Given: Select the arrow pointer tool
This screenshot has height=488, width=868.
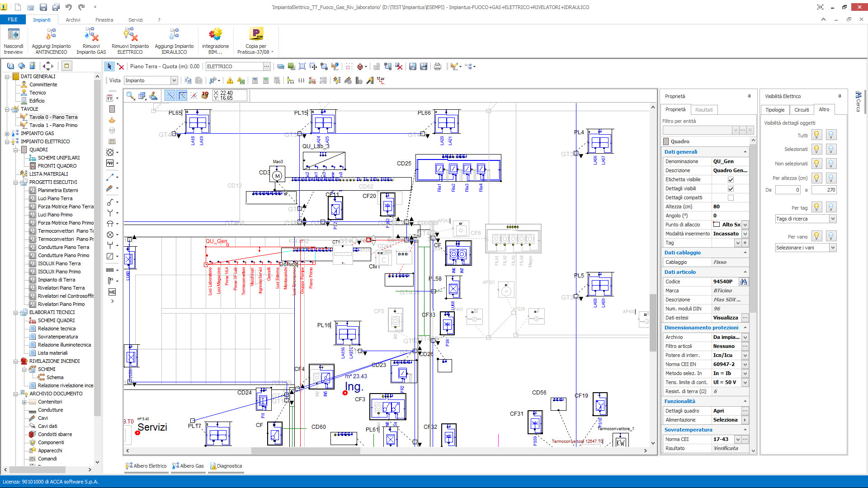Looking at the screenshot, I should [x=109, y=66].
